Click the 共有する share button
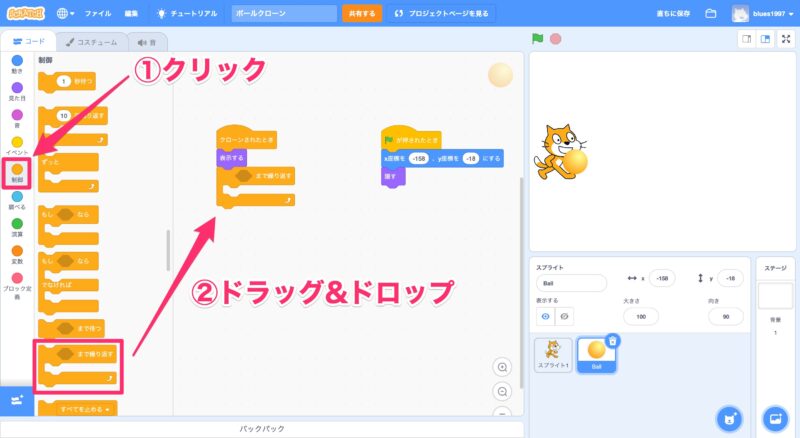Viewport: 800px width, 438px height. click(361, 14)
